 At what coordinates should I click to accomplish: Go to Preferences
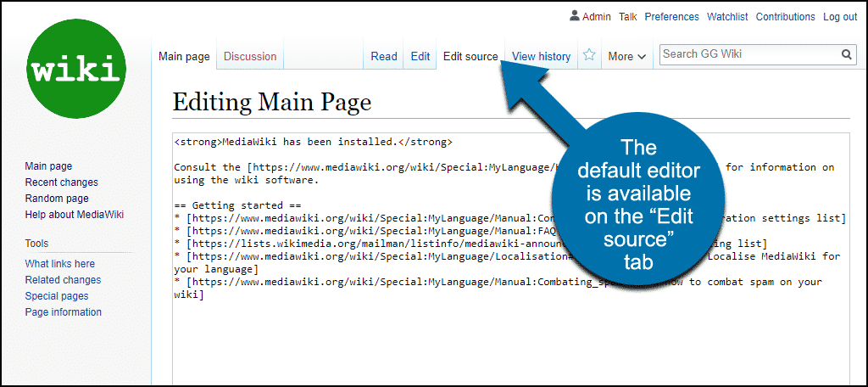point(671,17)
